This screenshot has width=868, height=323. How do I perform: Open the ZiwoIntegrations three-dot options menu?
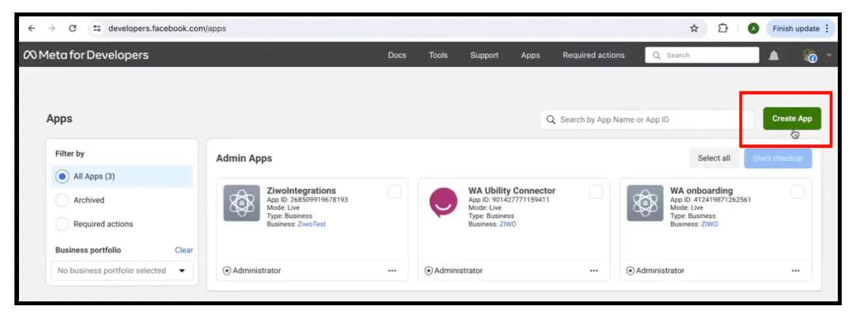point(392,270)
